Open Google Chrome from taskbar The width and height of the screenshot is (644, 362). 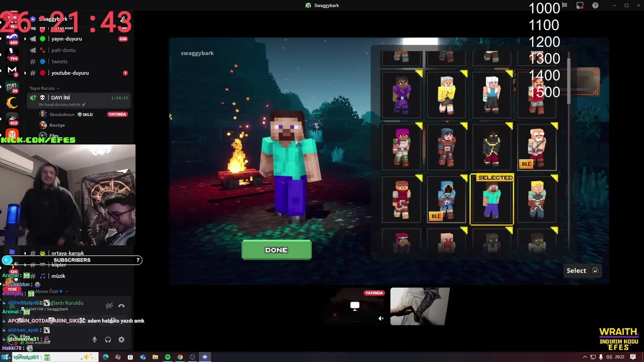(180, 357)
